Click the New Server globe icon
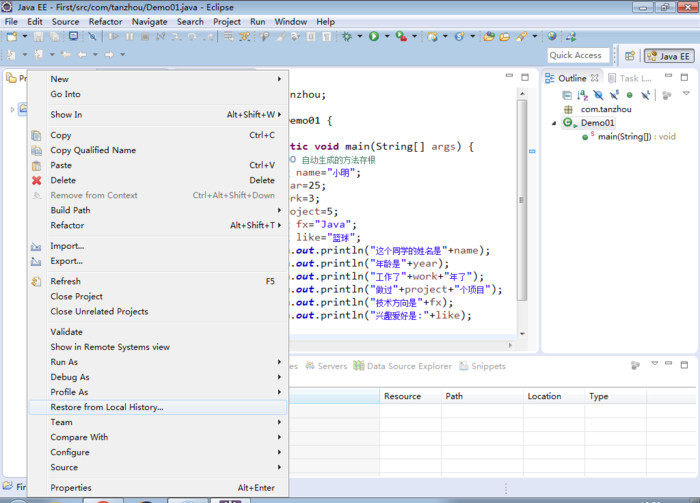This screenshot has height=503, width=700. pyautogui.click(x=432, y=37)
